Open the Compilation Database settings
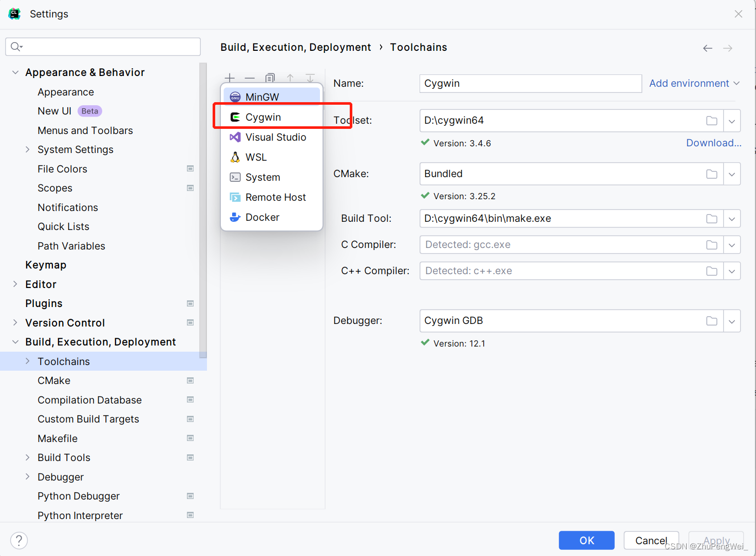This screenshot has width=756, height=556. [x=89, y=400]
